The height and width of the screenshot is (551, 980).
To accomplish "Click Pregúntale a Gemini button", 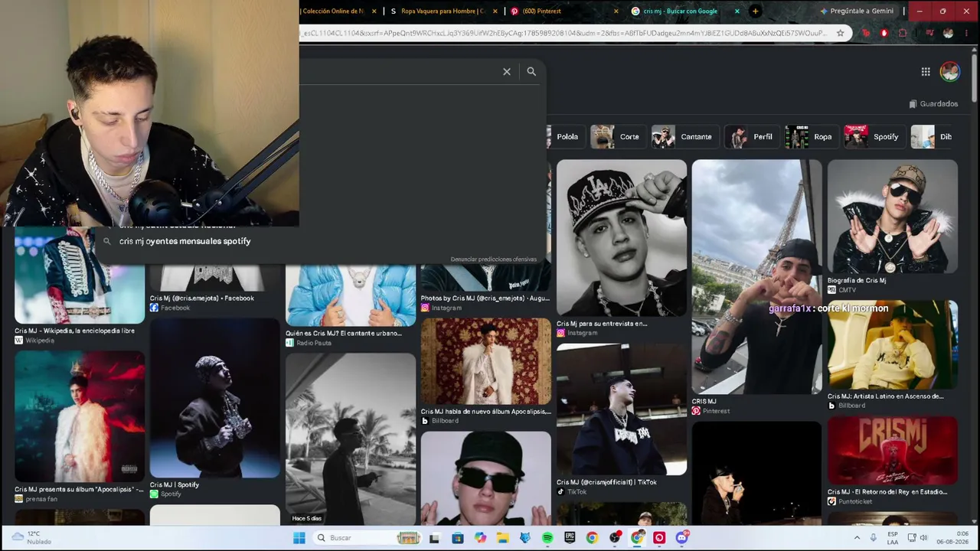I will 856,11.
